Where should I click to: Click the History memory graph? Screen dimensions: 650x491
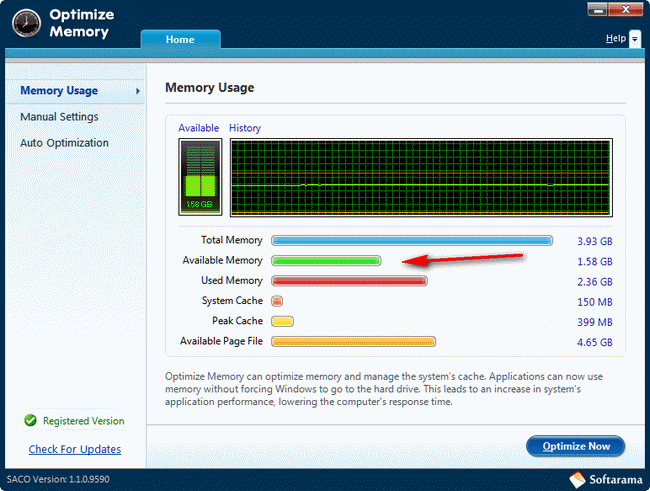(x=421, y=177)
